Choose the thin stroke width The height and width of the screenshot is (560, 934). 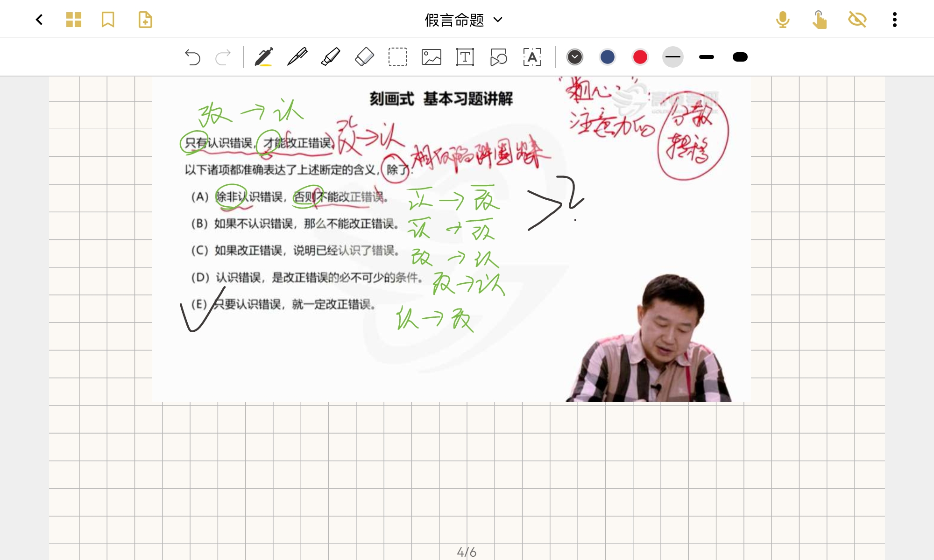(673, 57)
